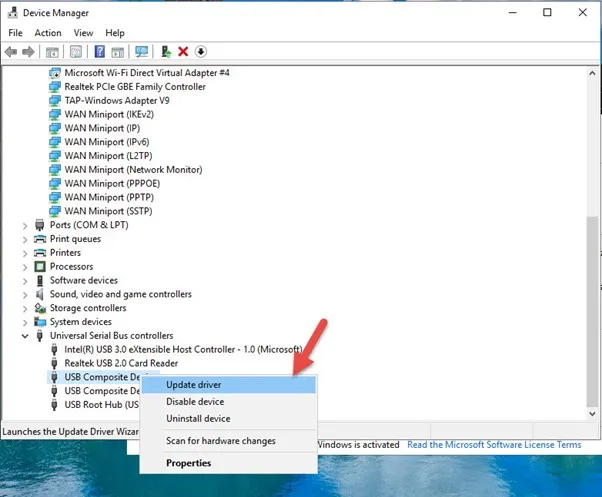Click the Processors chip icon

click(40, 266)
